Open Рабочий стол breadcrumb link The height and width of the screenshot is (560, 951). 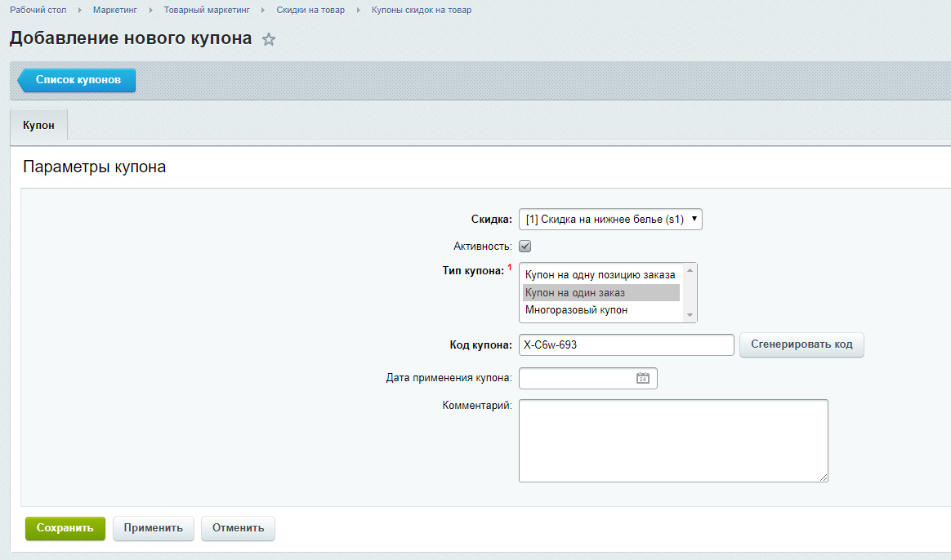(x=38, y=10)
